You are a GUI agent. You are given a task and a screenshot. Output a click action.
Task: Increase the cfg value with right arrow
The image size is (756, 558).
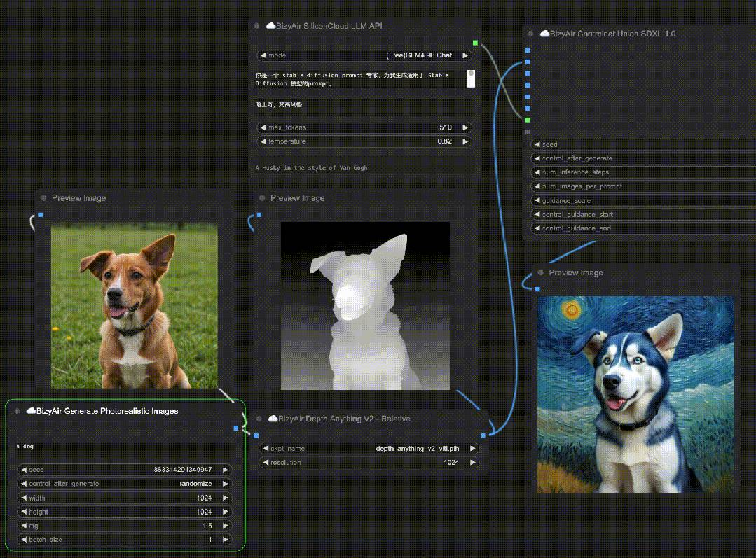(225, 526)
